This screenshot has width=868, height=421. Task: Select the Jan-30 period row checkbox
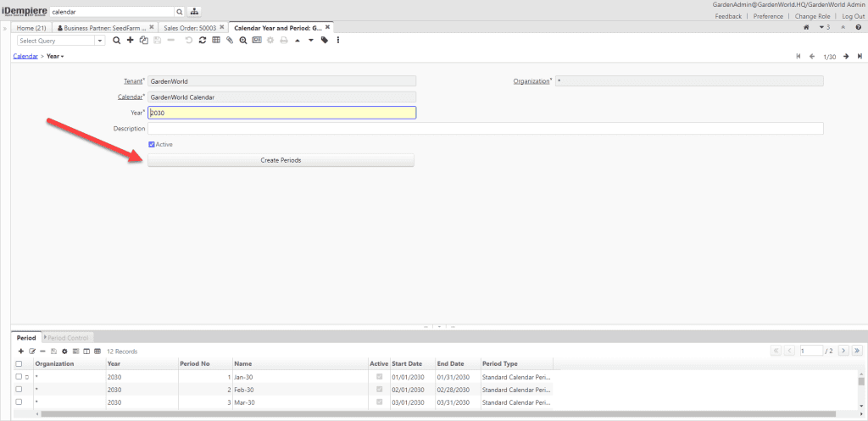19,376
